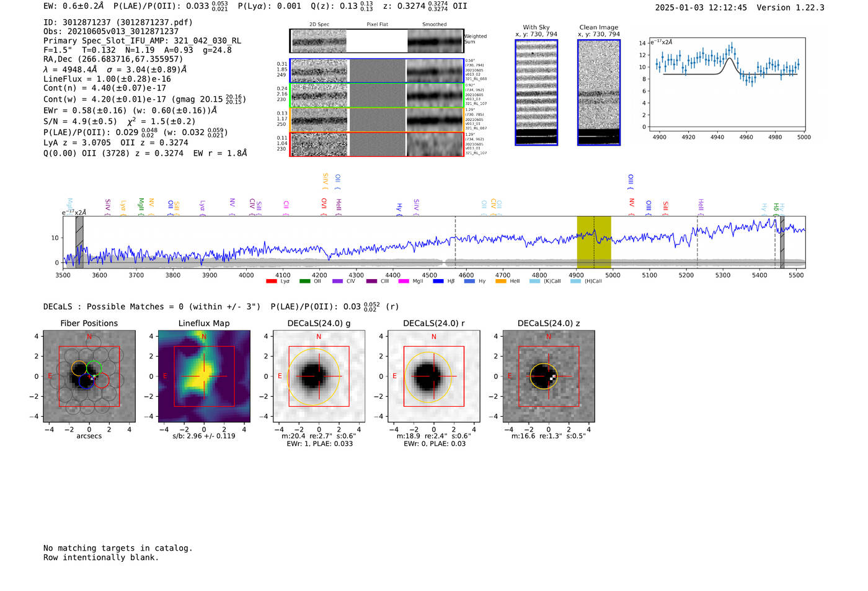This screenshot has height=591, width=868.
Task: Click the CIV legend swatch
Action: click(x=337, y=282)
